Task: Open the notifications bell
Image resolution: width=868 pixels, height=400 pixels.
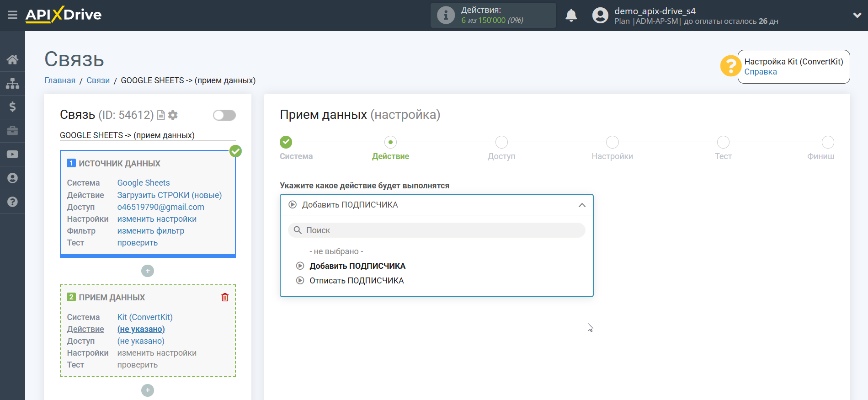Action: 571,15
